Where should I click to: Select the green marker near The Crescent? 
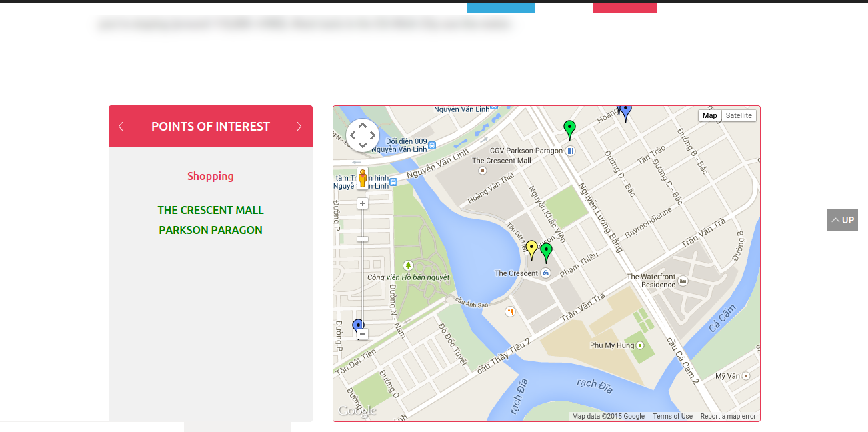(x=546, y=252)
